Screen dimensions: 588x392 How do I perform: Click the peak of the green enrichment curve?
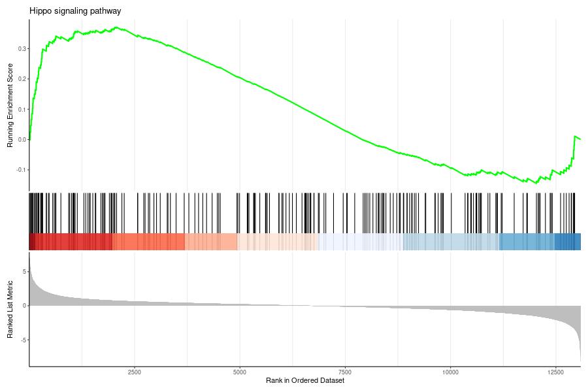coord(117,27)
